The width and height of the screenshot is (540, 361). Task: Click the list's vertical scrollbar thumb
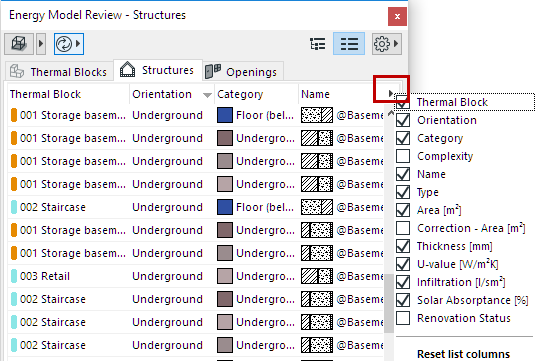point(389,303)
